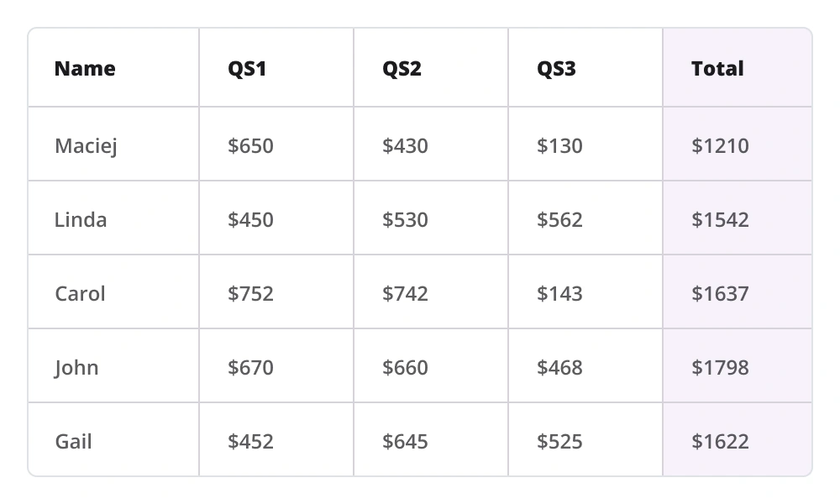Select Linda's QS2 value $530
The width and height of the screenshot is (840, 504).
[405, 220]
